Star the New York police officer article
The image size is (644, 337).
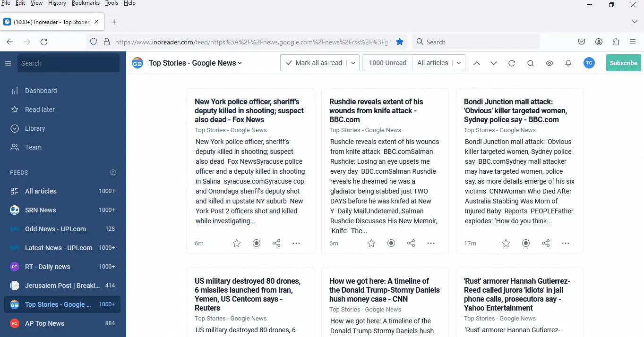237,243
